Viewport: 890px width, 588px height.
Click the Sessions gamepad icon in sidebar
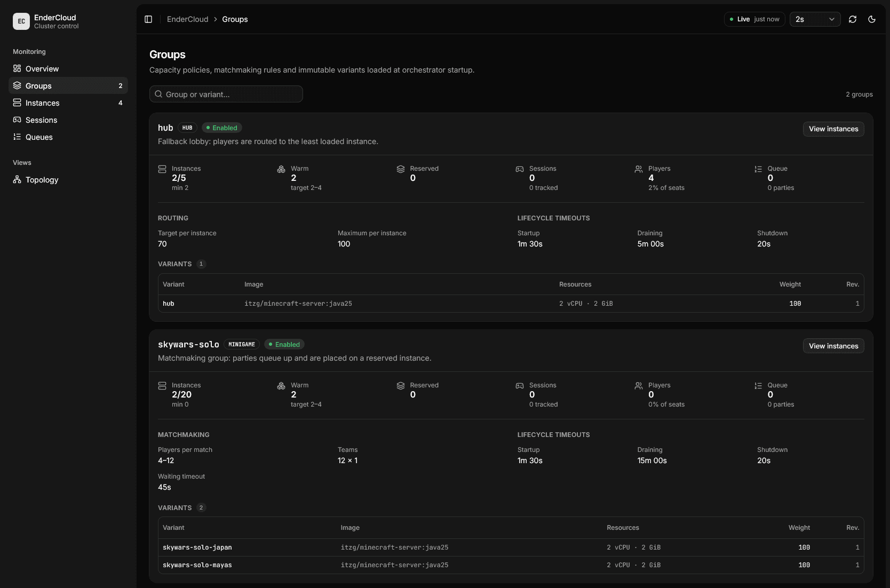(17, 120)
